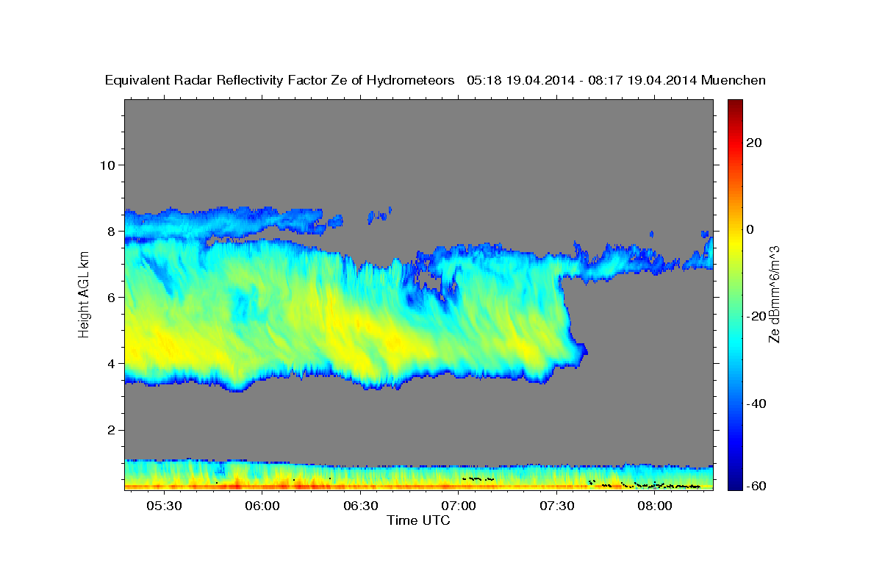
Task: Click the date range text '05:18 19.04.2014 - 08:17 19.04.2014'
Action: point(582,81)
